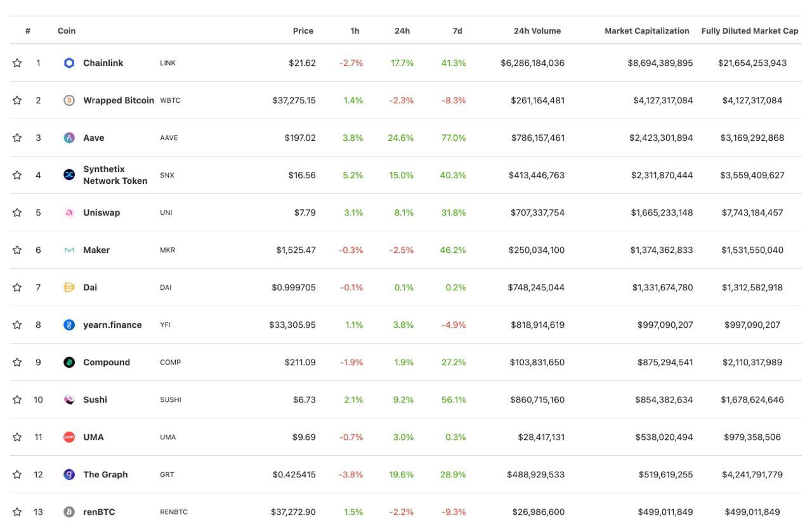Star Synthetix Network Token as favorite
The width and height of the screenshot is (812, 530).
[17, 175]
